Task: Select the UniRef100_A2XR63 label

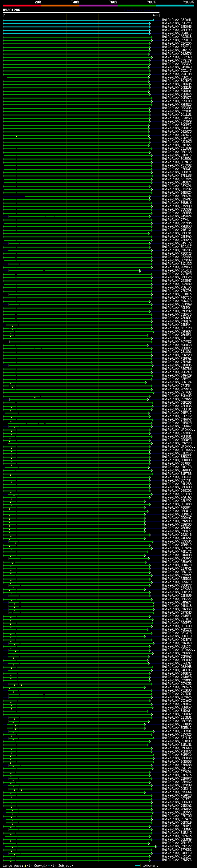Action: click(177, 118)
